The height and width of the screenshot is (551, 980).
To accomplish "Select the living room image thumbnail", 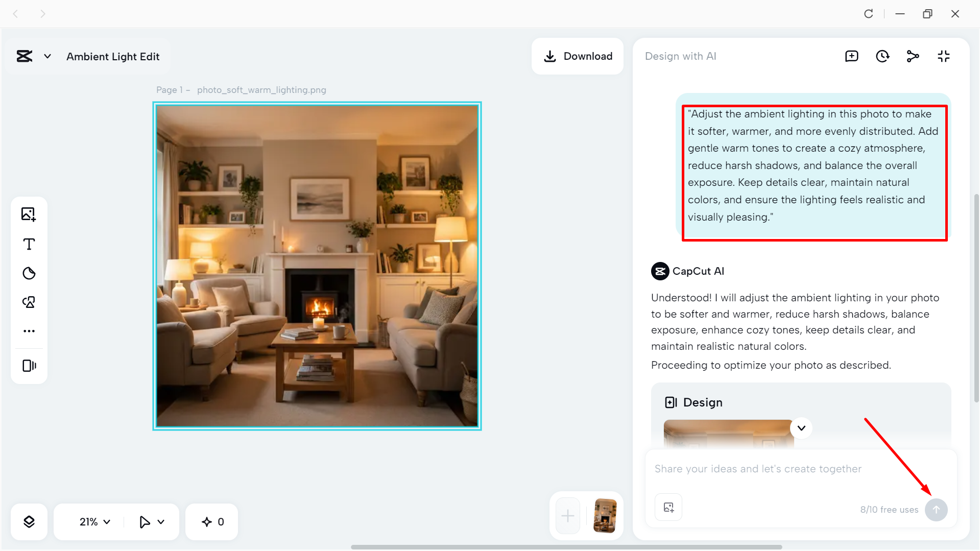I will (x=605, y=515).
